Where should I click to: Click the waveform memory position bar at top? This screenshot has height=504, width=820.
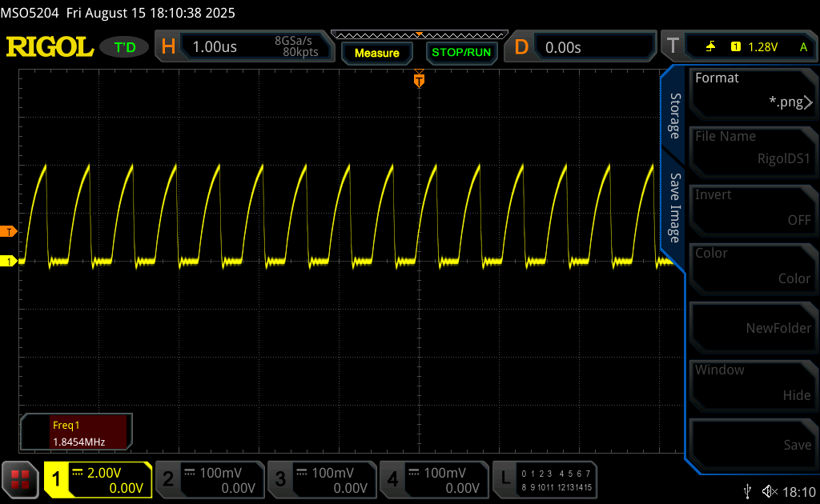pyautogui.click(x=419, y=34)
